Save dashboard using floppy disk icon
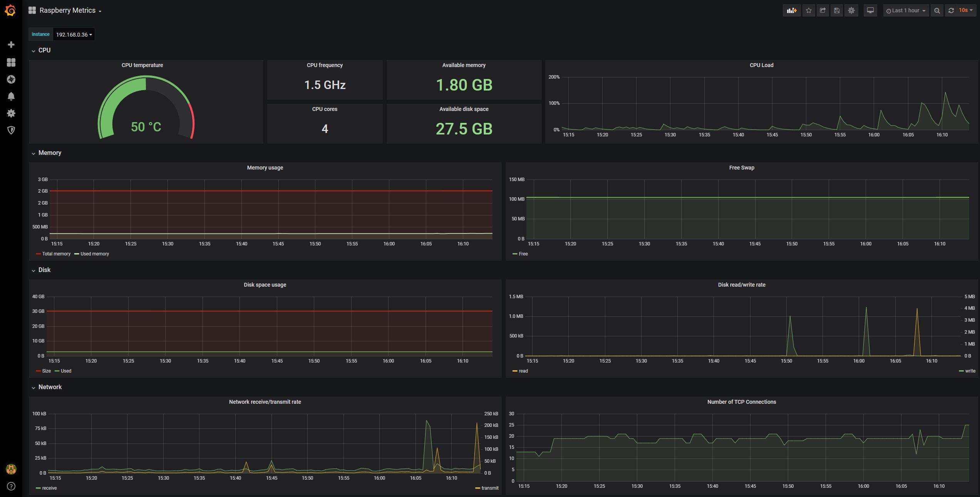 point(837,11)
